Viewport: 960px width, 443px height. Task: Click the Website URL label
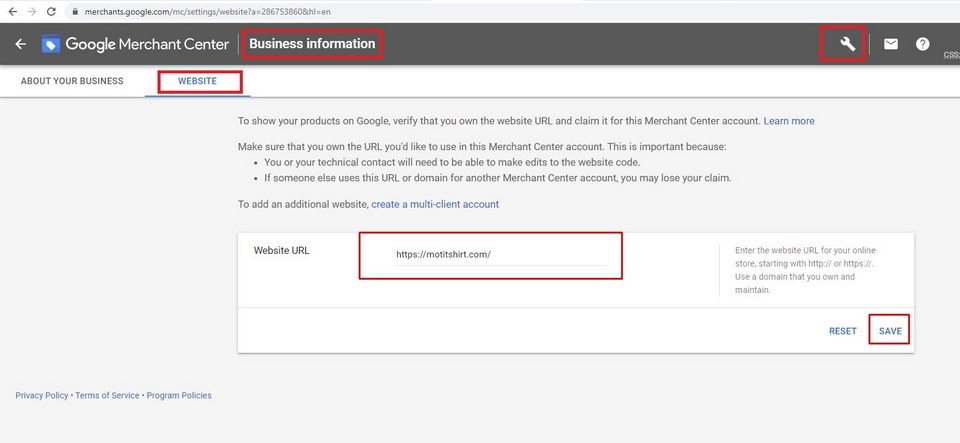pyautogui.click(x=282, y=250)
